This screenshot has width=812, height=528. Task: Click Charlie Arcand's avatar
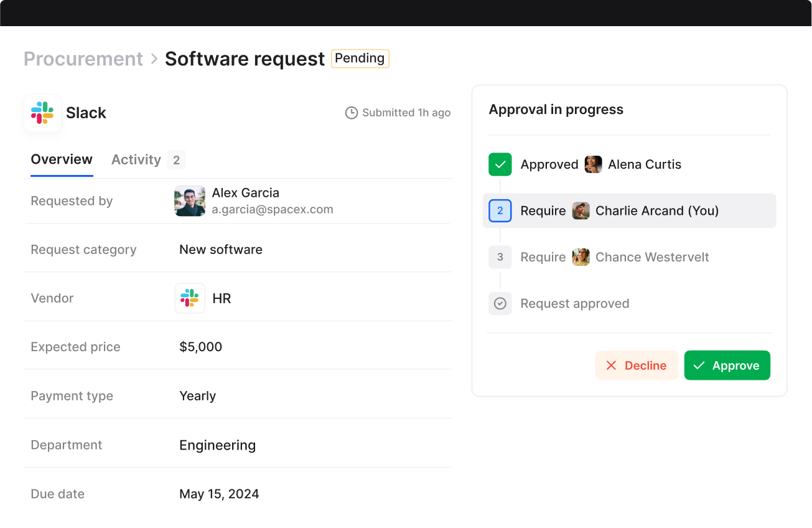click(x=581, y=211)
